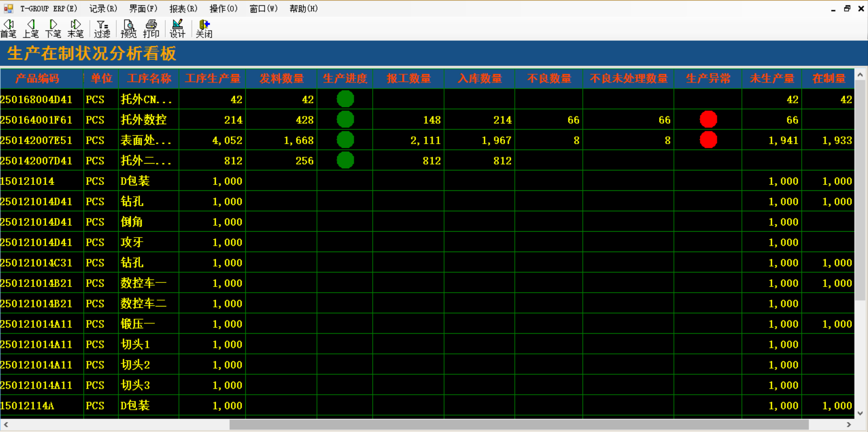Click the 生产异常 column header
This screenshot has width=868, height=432.
click(x=708, y=78)
